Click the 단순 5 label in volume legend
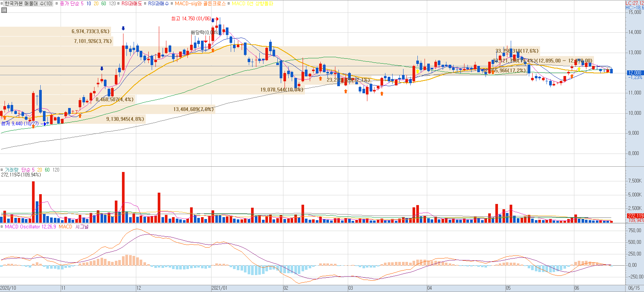Image resolution: width=644 pixels, height=292 pixels. [28, 170]
